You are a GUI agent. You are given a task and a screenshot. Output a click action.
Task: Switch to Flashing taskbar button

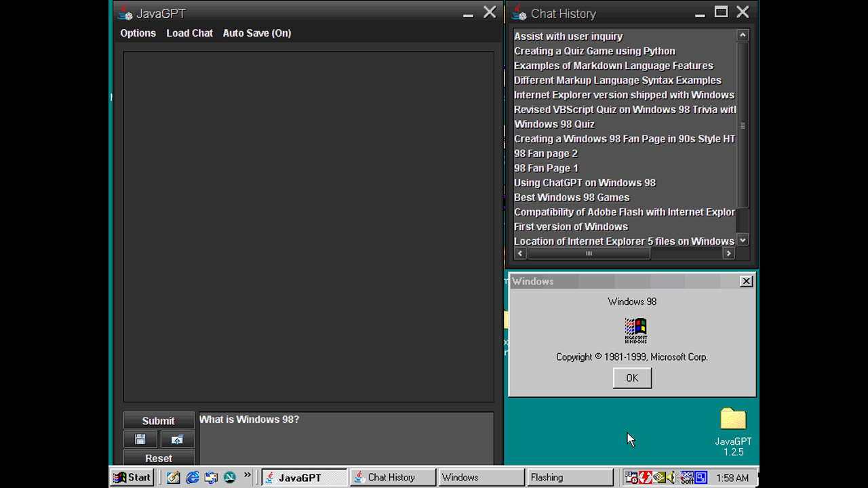(570, 477)
